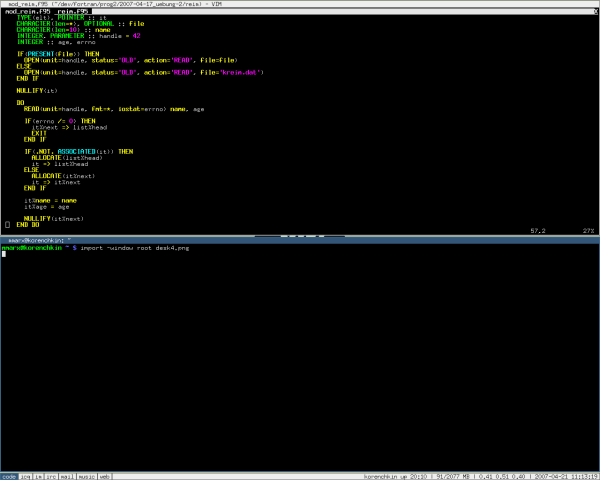Select the 'icq' workspace tag
The height and width of the screenshot is (480, 600).
click(25, 477)
